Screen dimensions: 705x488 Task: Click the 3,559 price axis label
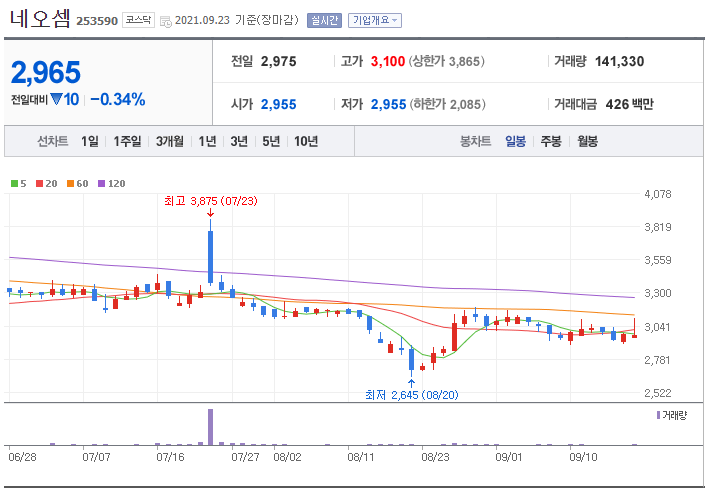pos(658,260)
